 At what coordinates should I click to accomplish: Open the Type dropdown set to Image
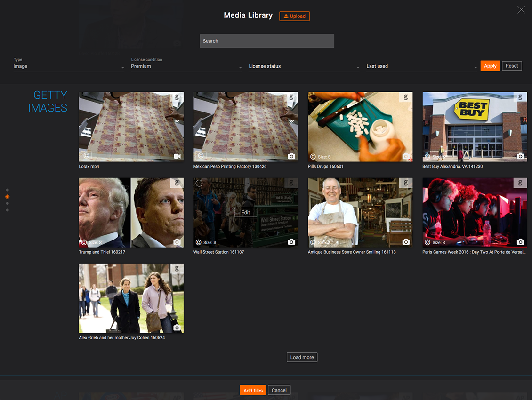69,66
